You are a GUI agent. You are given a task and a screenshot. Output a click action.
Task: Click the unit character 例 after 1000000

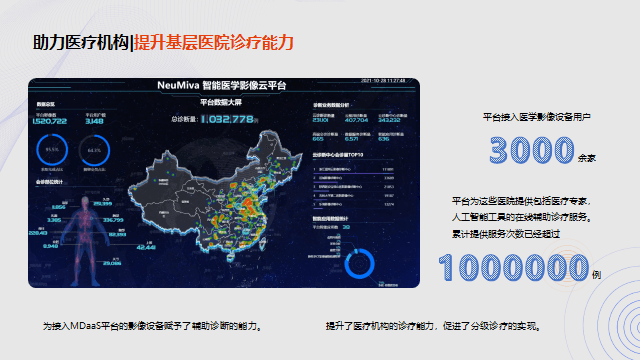coord(596,275)
